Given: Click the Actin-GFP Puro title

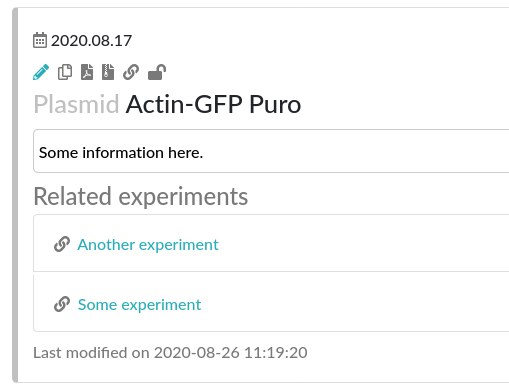Looking at the screenshot, I should (x=213, y=104).
